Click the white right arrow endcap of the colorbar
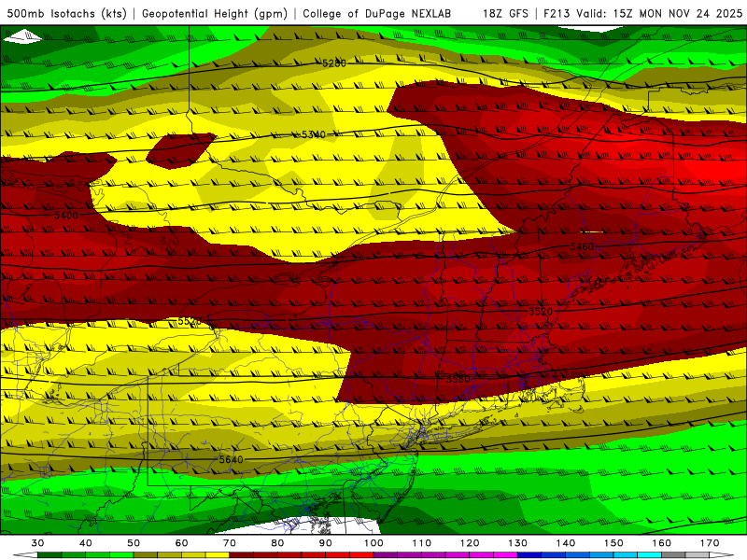This screenshot has height=560, width=747. (x=722, y=555)
